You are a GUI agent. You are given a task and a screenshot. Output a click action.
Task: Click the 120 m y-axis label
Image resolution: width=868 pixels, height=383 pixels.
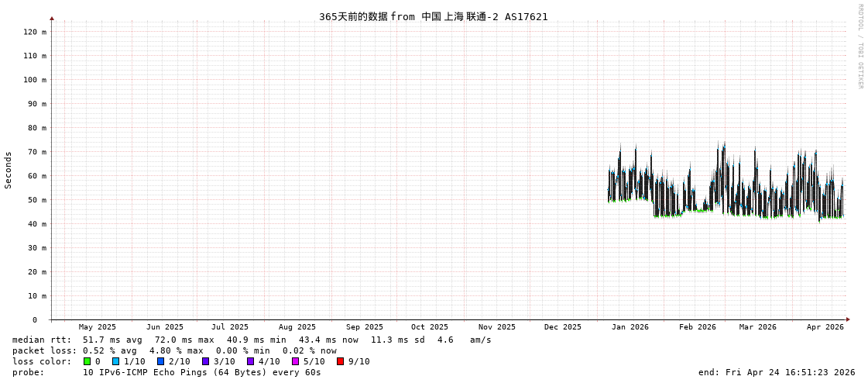pyautogui.click(x=34, y=32)
